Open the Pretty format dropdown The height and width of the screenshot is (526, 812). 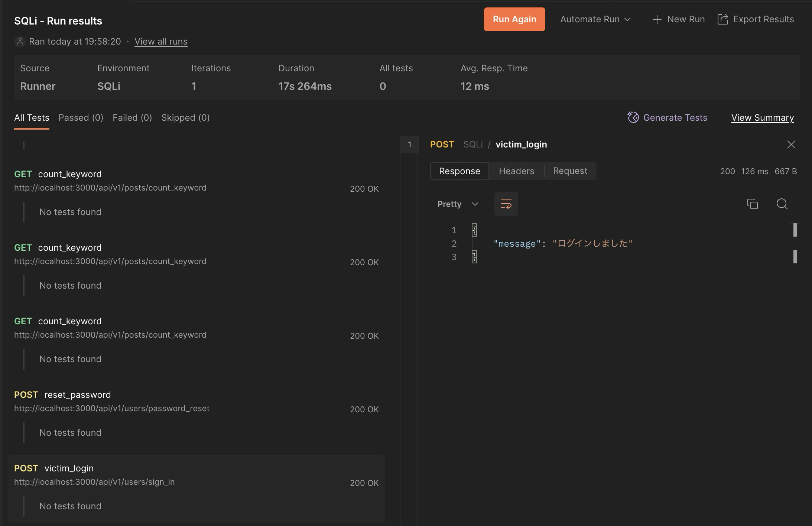(x=458, y=204)
